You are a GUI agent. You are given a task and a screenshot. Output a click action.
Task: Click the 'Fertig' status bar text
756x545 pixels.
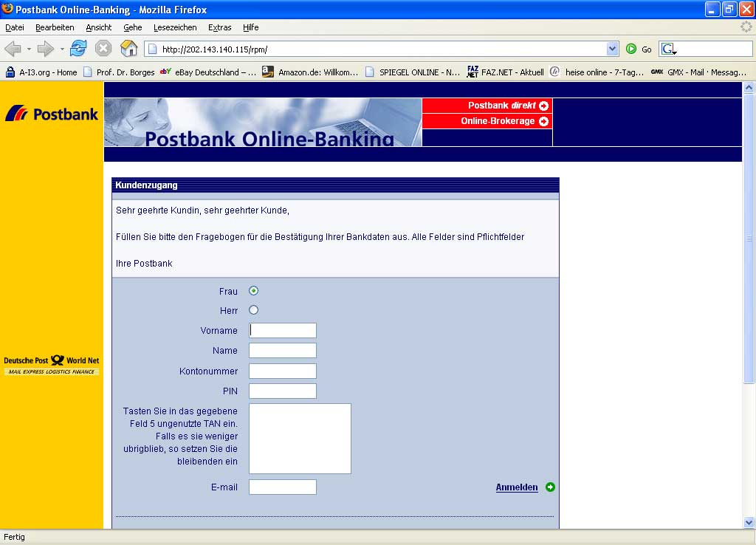[15, 537]
